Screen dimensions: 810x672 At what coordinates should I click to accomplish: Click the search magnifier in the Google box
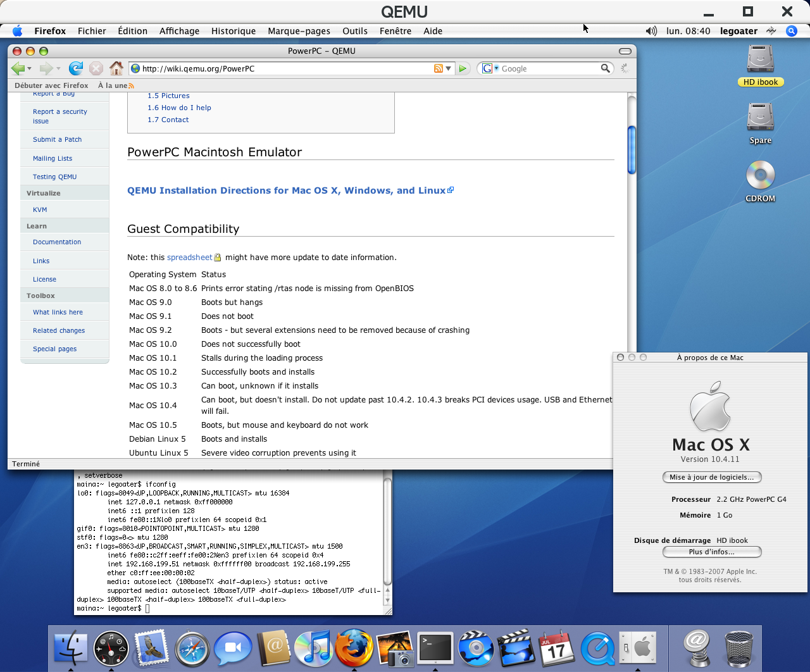606,68
